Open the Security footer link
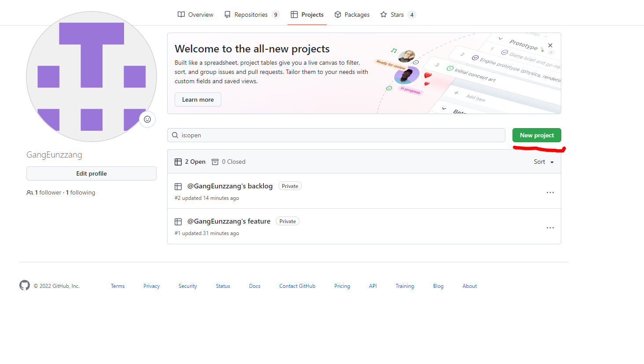 tap(188, 286)
